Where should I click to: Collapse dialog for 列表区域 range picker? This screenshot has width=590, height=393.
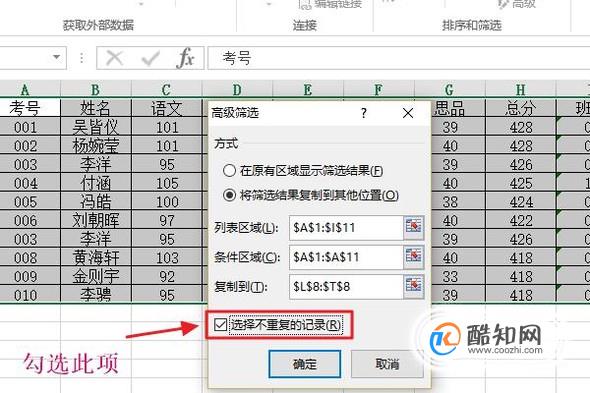pos(414,227)
